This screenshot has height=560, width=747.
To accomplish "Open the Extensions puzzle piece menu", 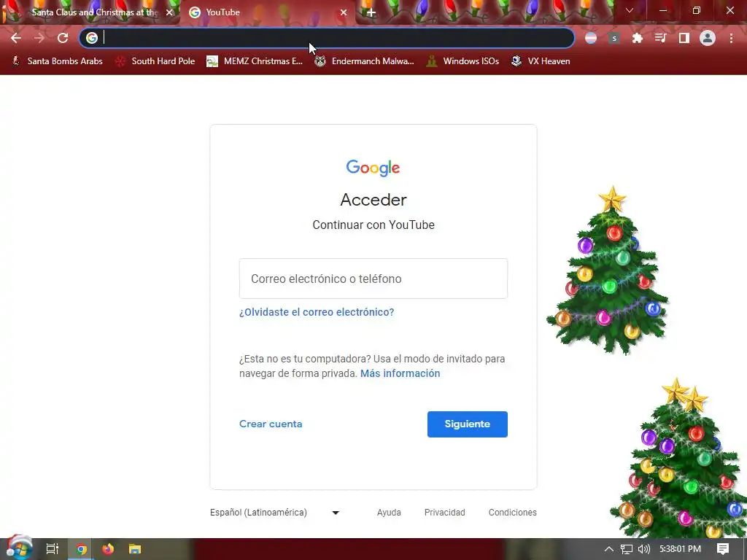I will [x=638, y=38].
